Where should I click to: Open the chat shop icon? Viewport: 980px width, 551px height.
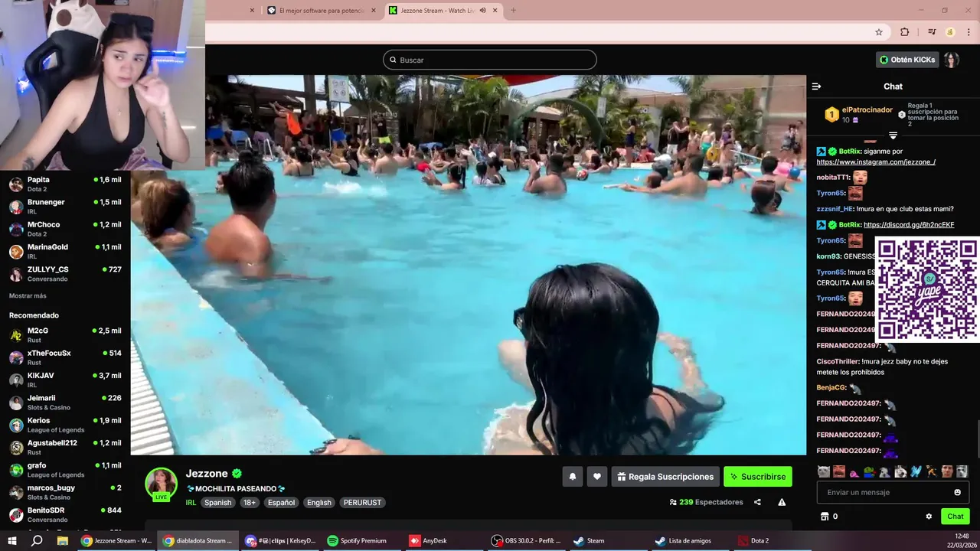pyautogui.click(x=825, y=517)
